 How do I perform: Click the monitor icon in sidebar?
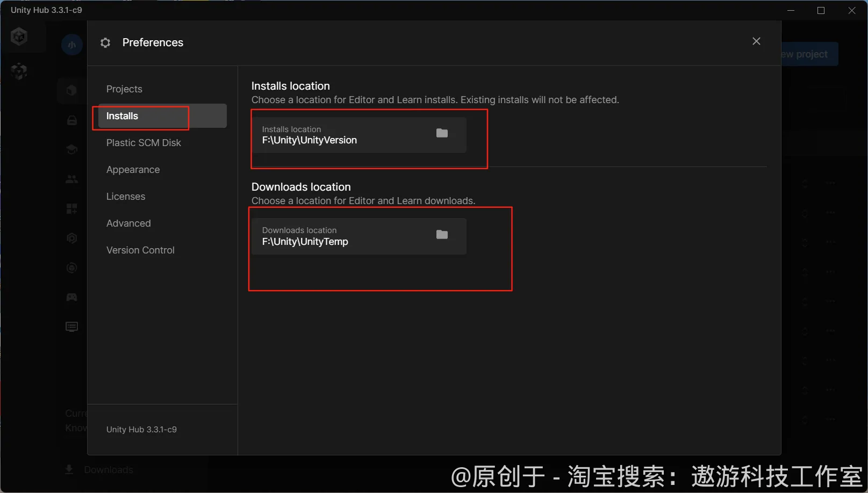71,327
